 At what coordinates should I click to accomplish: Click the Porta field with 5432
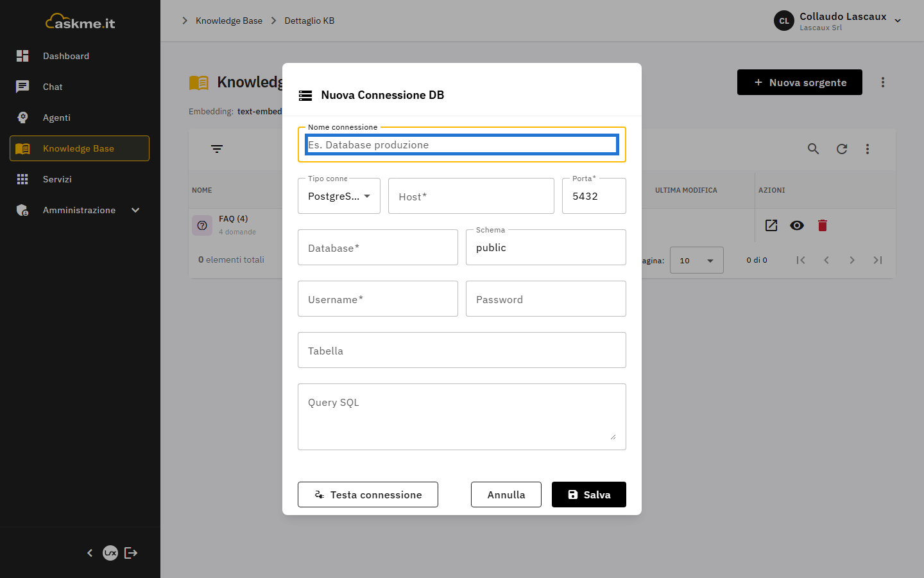594,196
